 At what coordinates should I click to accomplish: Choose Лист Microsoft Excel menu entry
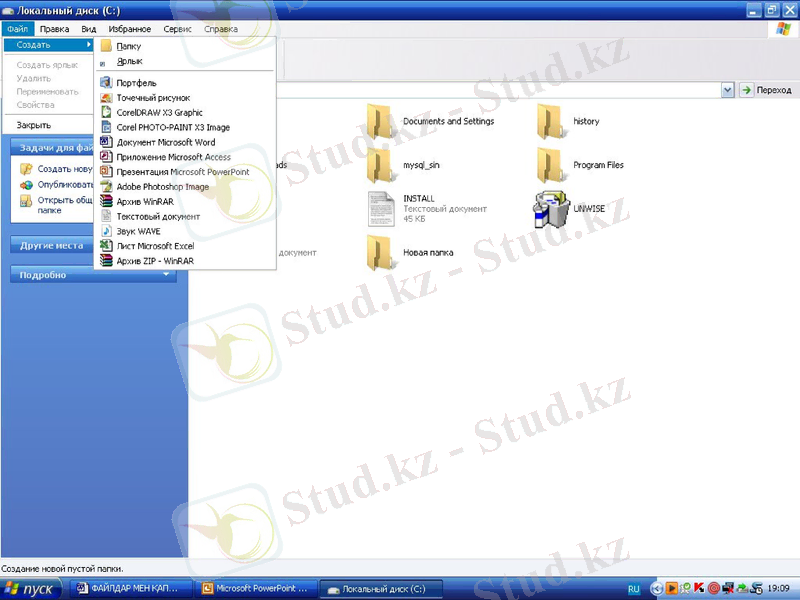point(155,246)
